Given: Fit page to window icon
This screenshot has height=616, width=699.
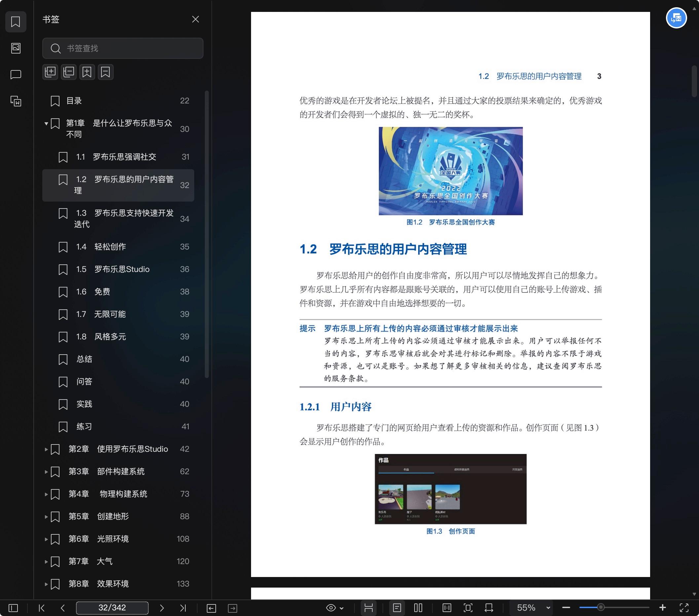Looking at the screenshot, I should [468, 608].
